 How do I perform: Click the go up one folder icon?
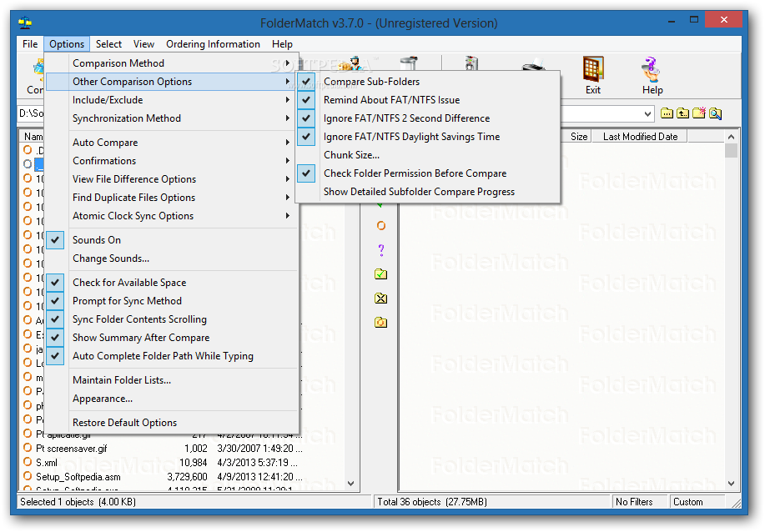[683, 113]
